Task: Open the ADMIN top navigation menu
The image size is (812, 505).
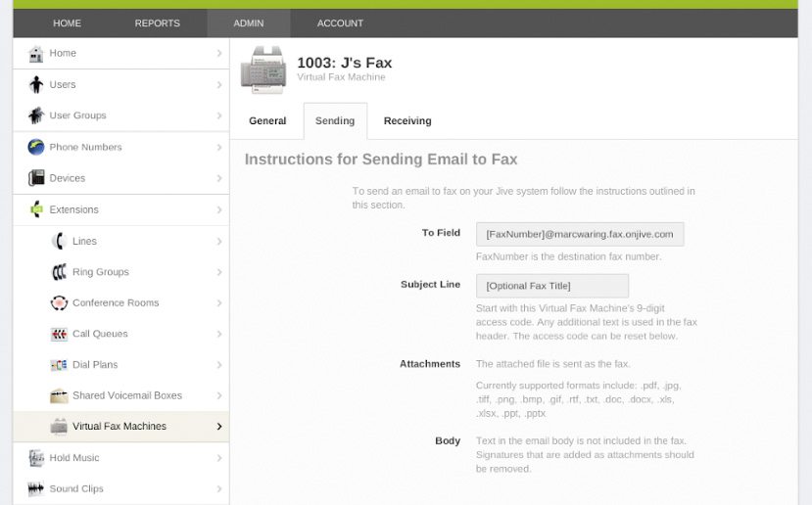Action: coord(249,23)
